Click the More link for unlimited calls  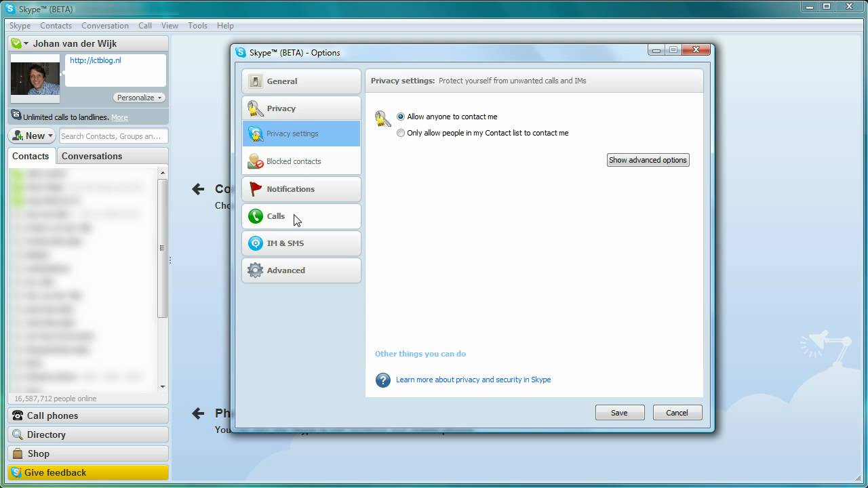119,117
